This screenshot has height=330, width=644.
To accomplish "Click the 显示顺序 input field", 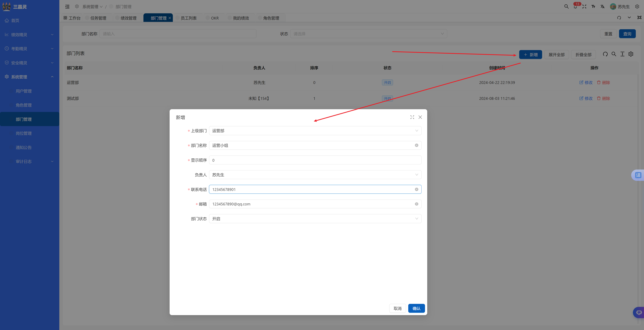I will click(x=315, y=160).
